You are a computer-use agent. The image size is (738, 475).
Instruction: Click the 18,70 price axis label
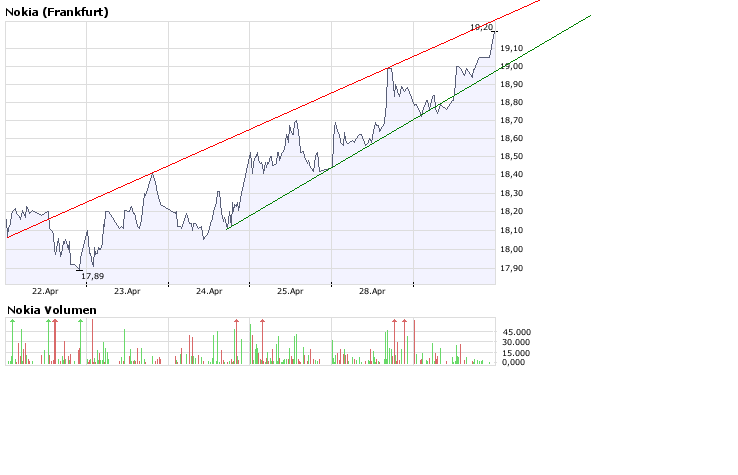pos(512,121)
